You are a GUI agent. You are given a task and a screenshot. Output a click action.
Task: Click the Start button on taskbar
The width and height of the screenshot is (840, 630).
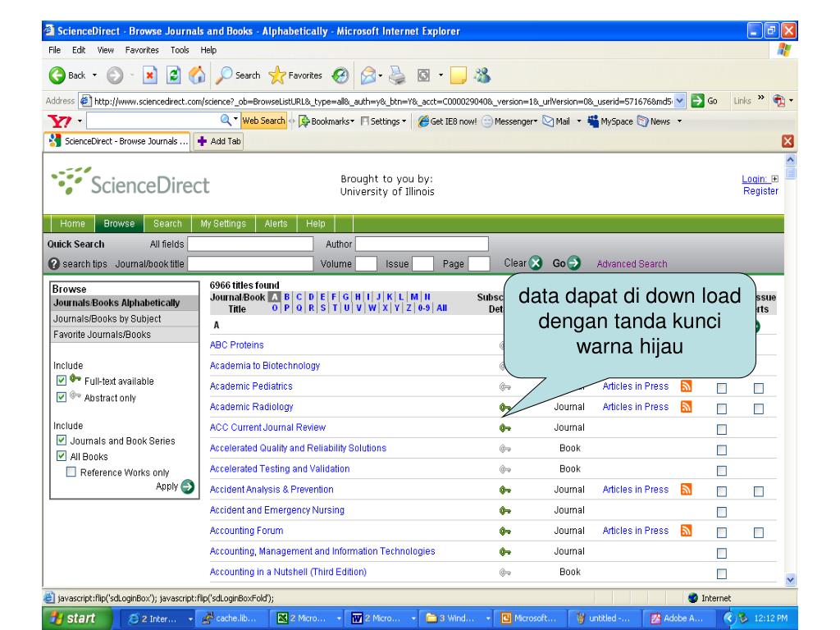click(x=77, y=619)
